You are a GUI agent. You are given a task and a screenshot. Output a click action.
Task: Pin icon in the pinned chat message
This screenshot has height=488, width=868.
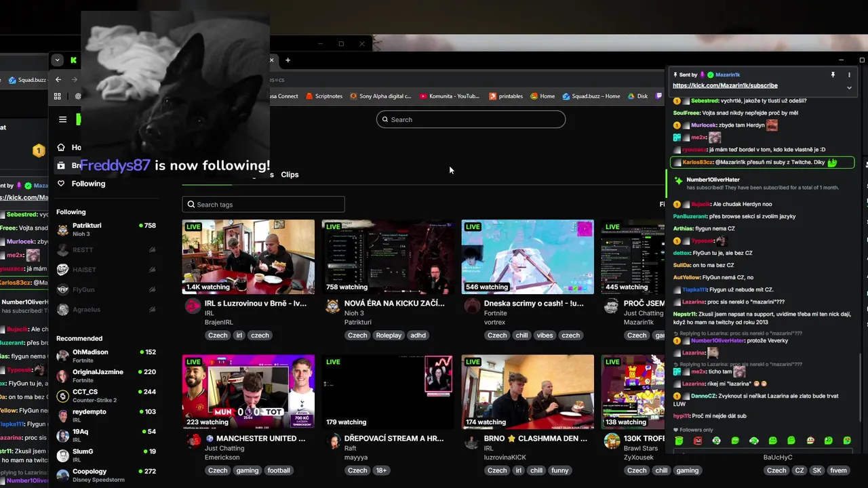(833, 75)
